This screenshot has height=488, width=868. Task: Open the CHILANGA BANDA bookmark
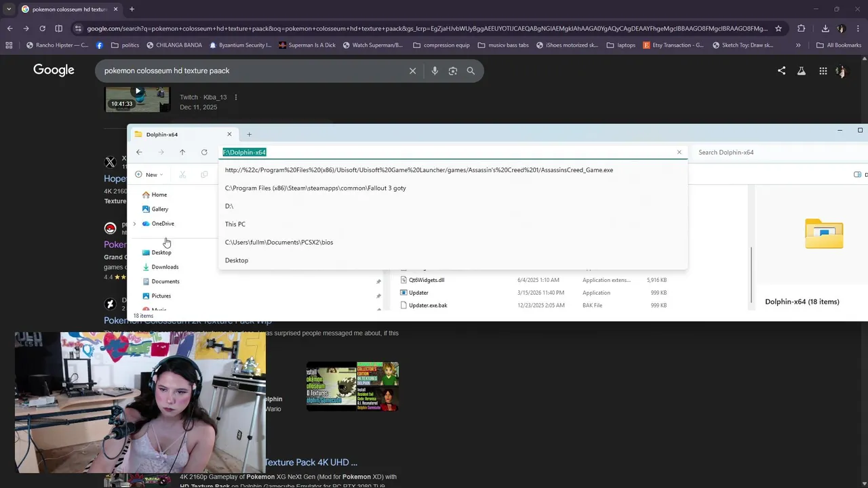pos(173,45)
